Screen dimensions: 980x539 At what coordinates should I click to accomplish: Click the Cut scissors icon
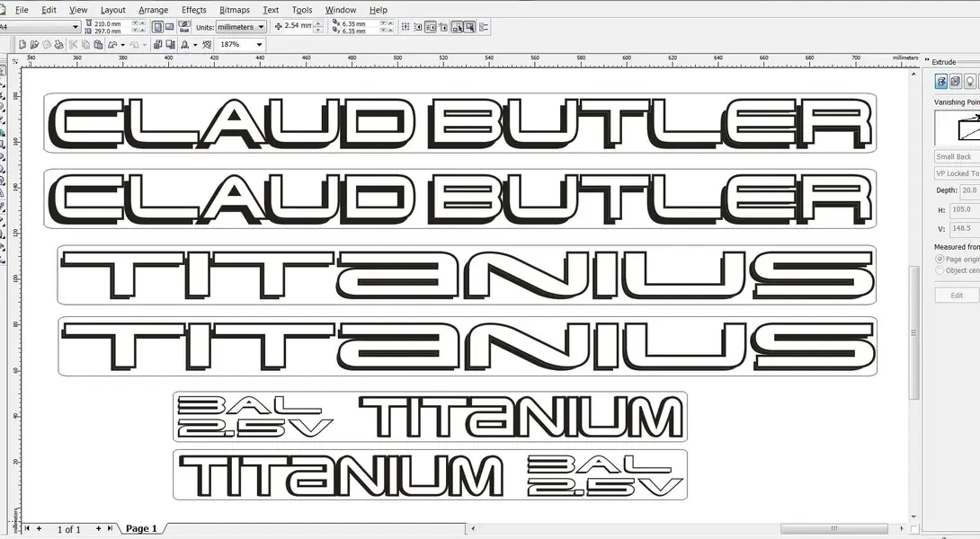[73, 44]
